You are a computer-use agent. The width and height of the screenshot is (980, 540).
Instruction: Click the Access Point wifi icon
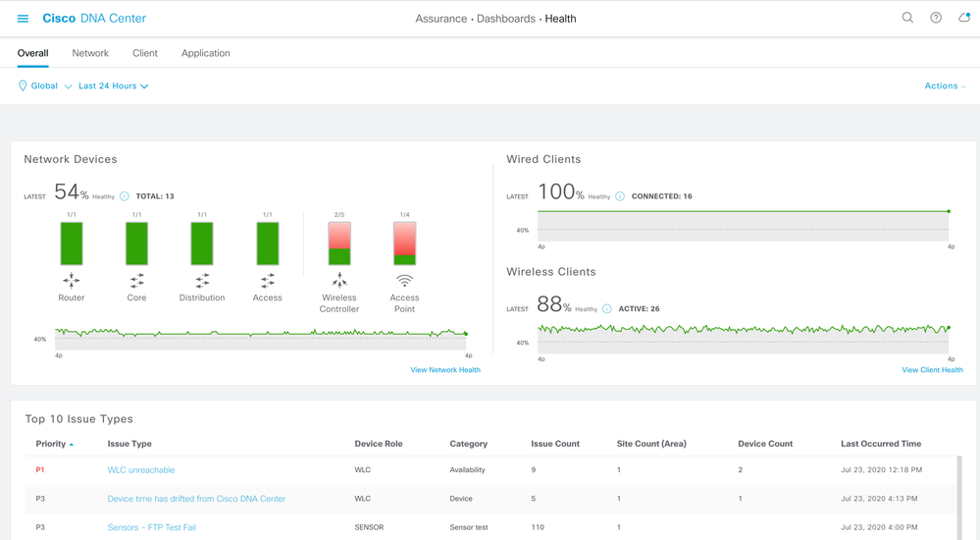pyautogui.click(x=404, y=281)
